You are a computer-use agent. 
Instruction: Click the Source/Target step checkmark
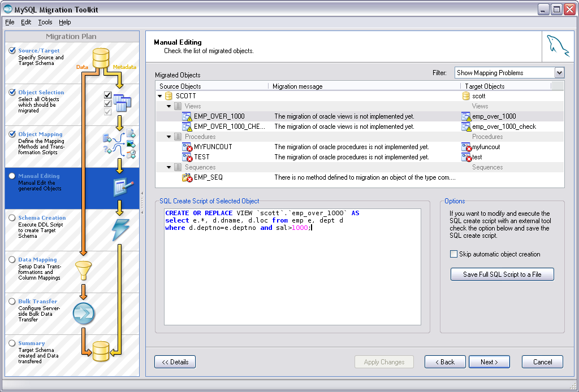pos(12,50)
